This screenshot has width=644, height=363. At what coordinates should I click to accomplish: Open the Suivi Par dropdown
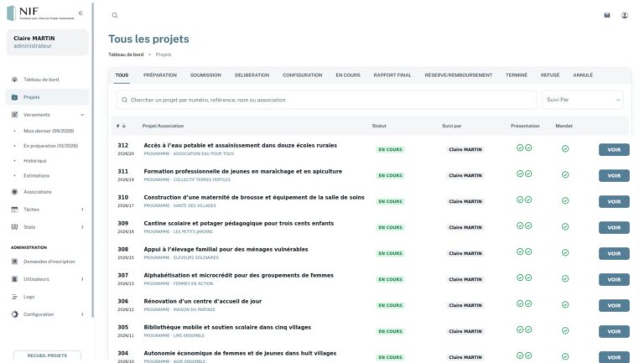tap(583, 100)
